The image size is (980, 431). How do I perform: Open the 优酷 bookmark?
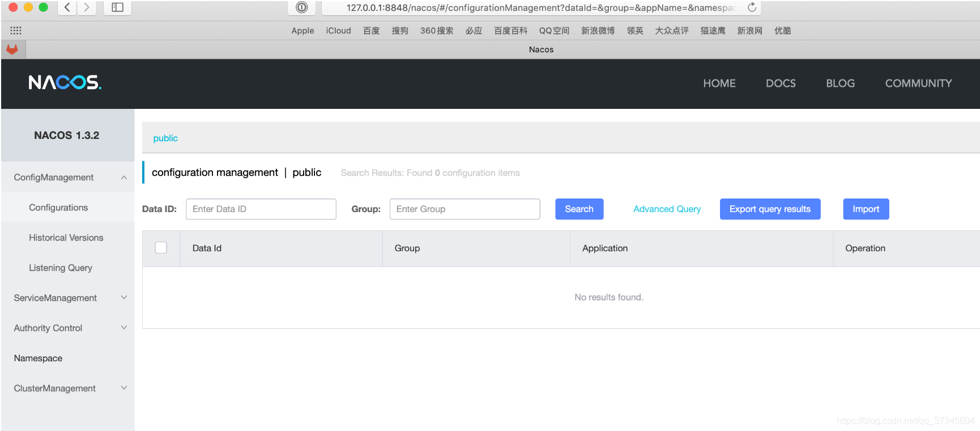tap(782, 31)
